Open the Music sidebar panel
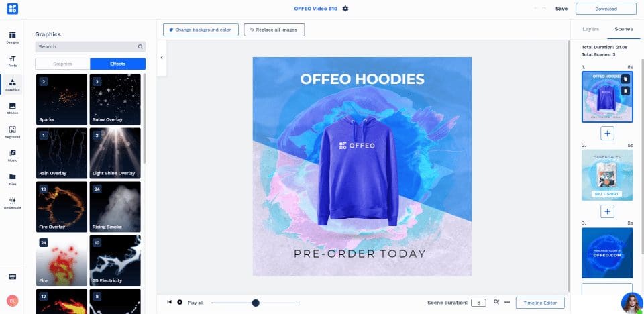Screen dimensions: 644x314 (12, 156)
